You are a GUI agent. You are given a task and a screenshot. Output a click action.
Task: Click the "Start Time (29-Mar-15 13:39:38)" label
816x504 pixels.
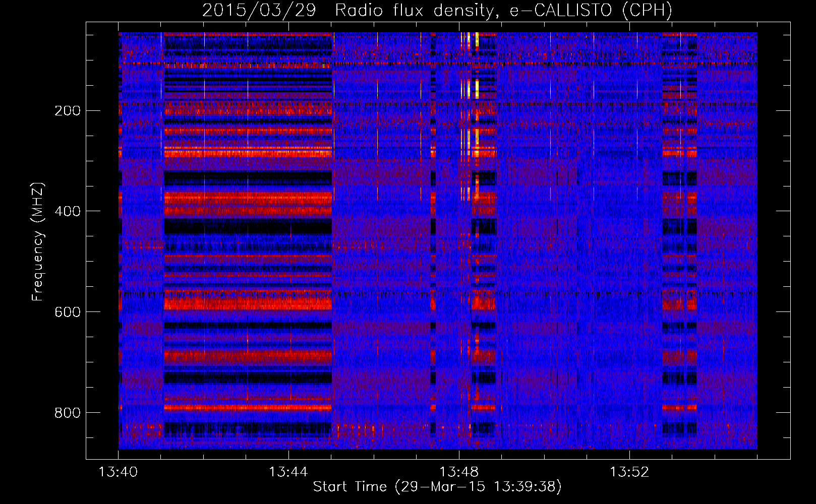(437, 487)
